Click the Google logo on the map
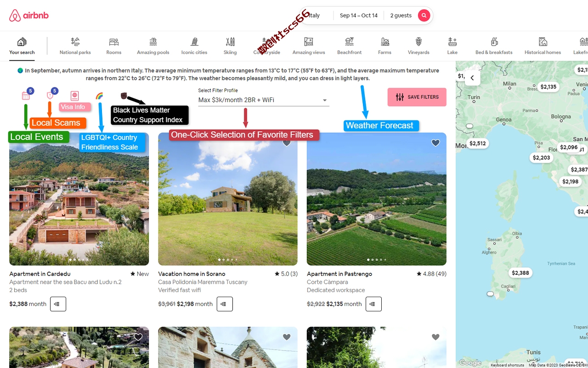 [470, 362]
